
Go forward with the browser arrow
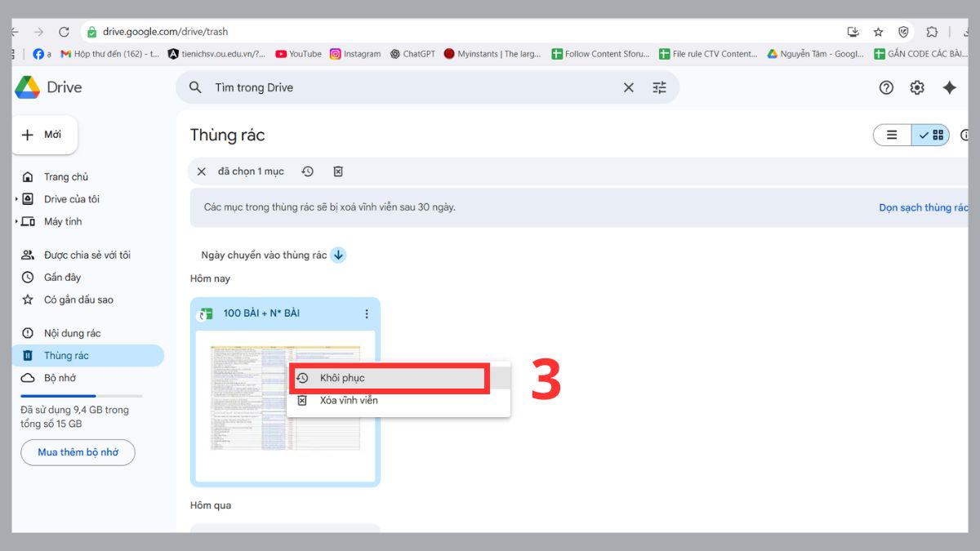click(38, 32)
